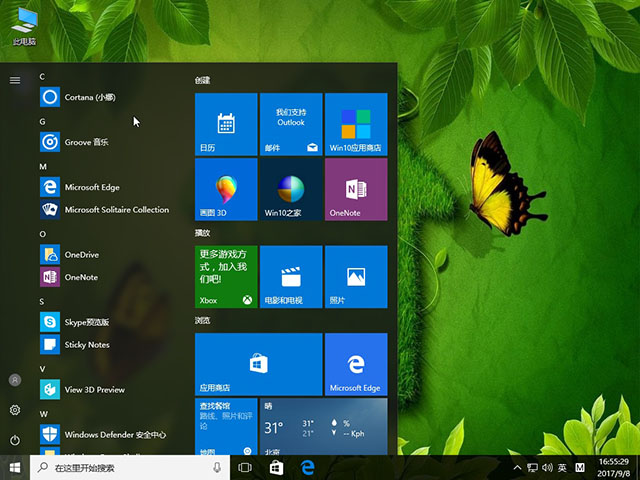Viewport: 640px width, 480px height.
Task: Open the Microsoft Edge tile
Action: 356,364
